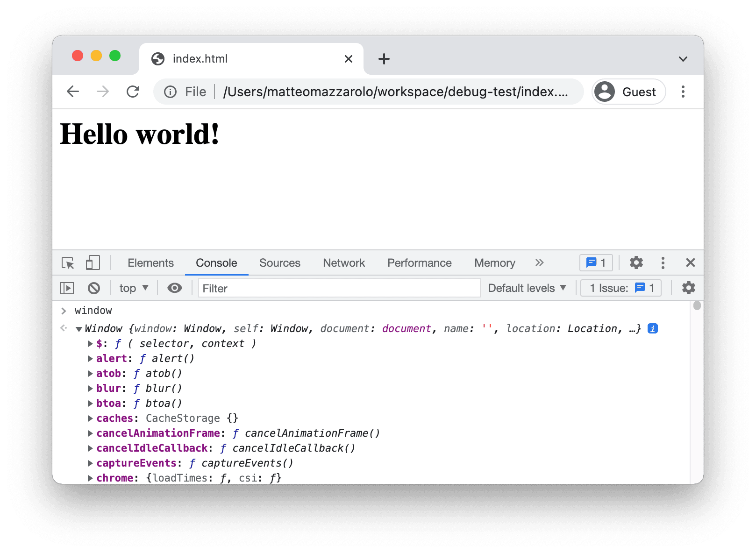Toggle the device toolbar icon
Image resolution: width=756 pixels, height=553 pixels.
coord(93,263)
